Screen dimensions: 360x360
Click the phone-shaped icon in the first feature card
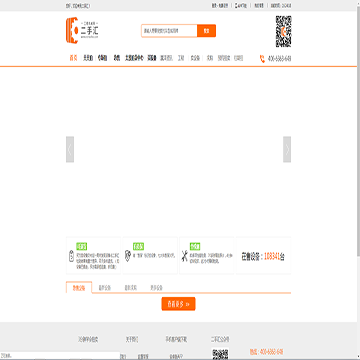(x=70, y=256)
